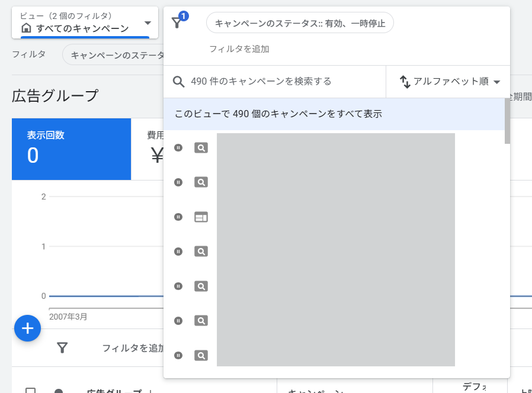Image resolution: width=532 pixels, height=393 pixels.
Task: Click the funnel icon above the table
Action: click(x=62, y=348)
